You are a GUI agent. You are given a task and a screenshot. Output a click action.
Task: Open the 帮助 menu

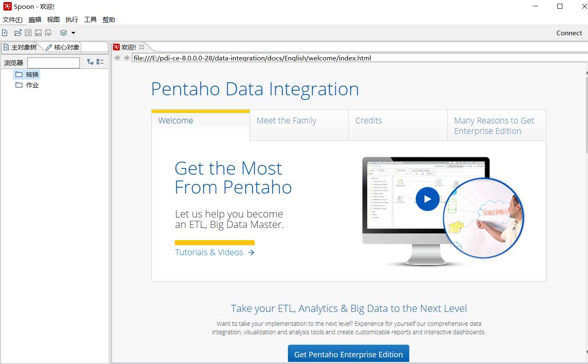point(109,20)
